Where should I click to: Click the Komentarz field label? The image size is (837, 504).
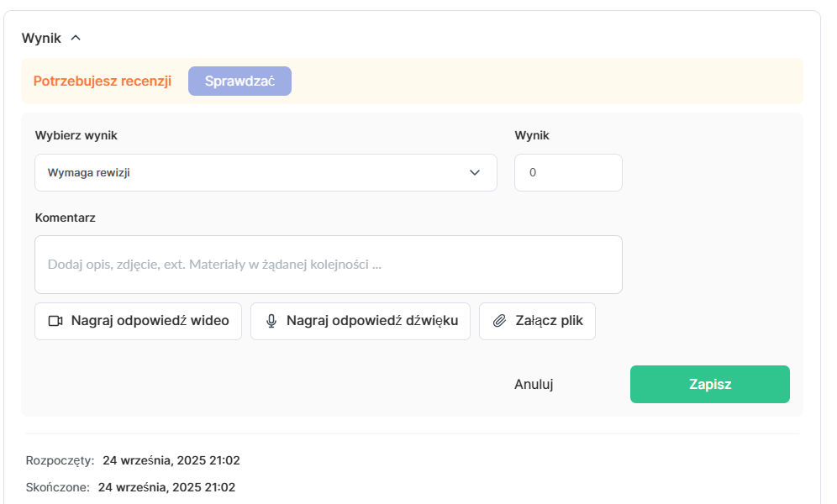tap(66, 218)
